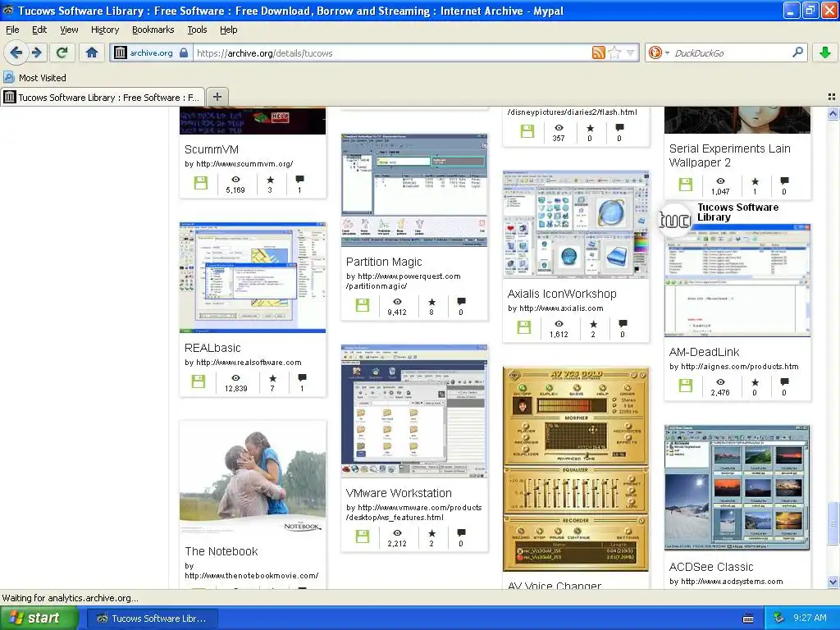Reload the page with the refresh icon
This screenshot has height=630, width=840.
point(62,52)
